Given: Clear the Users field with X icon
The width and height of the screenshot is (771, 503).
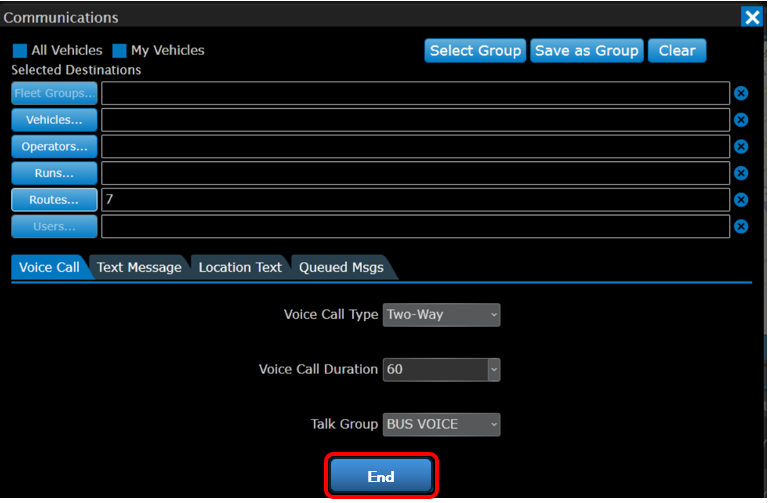Looking at the screenshot, I should click(x=741, y=226).
